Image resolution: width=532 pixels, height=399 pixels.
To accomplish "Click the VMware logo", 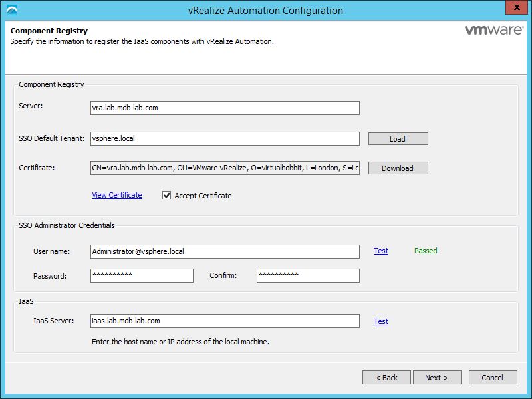I will 491,31.
